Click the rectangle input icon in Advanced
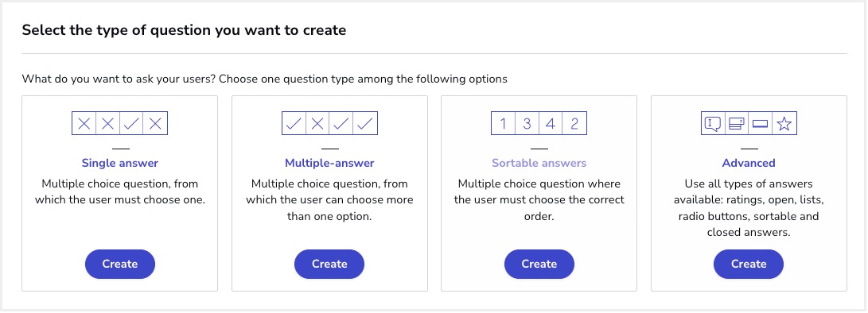Screen dimensions: 868x313 coord(760,124)
